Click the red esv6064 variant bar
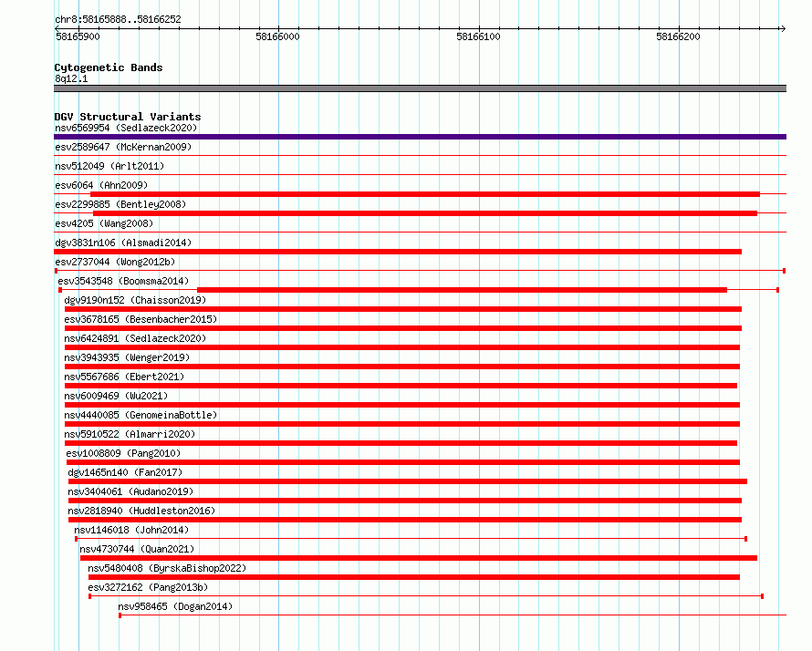This screenshot has height=651, width=812. [x=425, y=194]
